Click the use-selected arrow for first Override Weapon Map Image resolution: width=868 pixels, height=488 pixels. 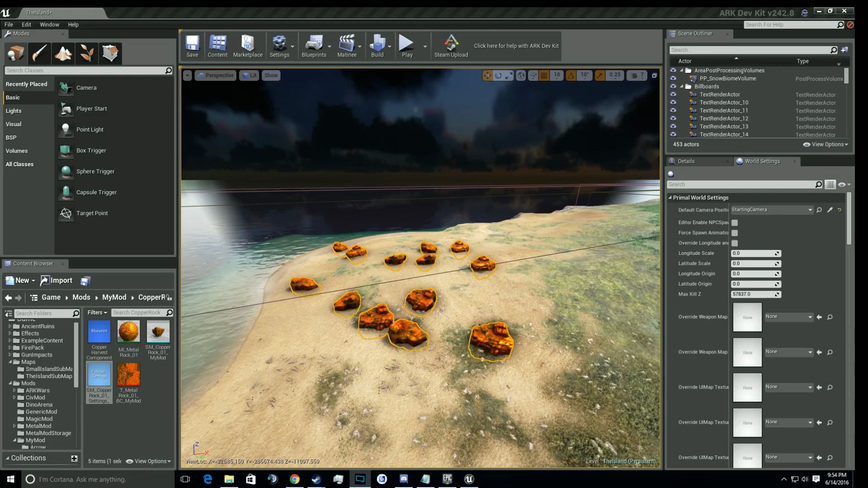click(x=819, y=317)
